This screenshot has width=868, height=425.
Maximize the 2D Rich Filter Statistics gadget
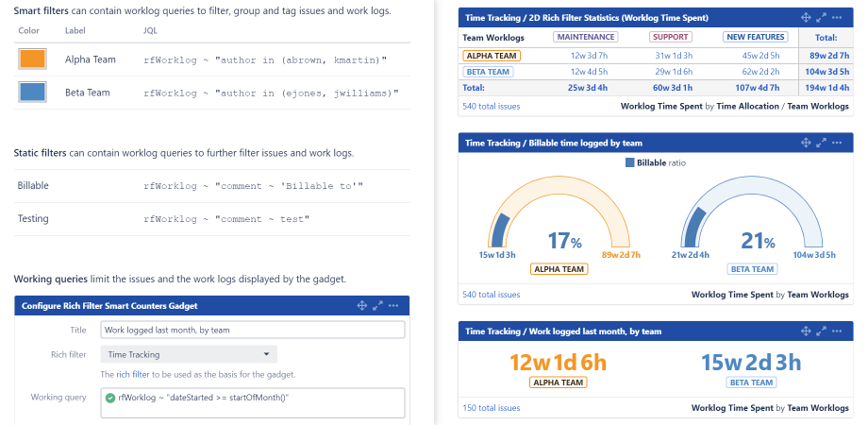click(822, 17)
